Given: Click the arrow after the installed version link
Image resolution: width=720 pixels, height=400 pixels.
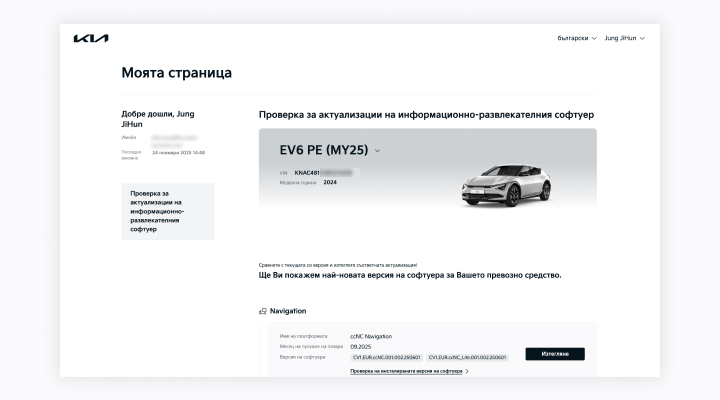Looking at the screenshot, I should tap(467, 371).
